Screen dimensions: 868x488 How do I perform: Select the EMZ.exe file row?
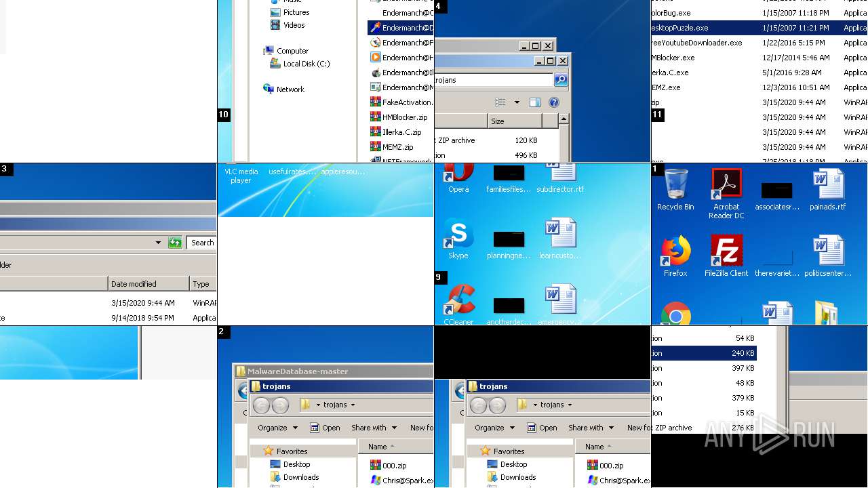point(759,87)
